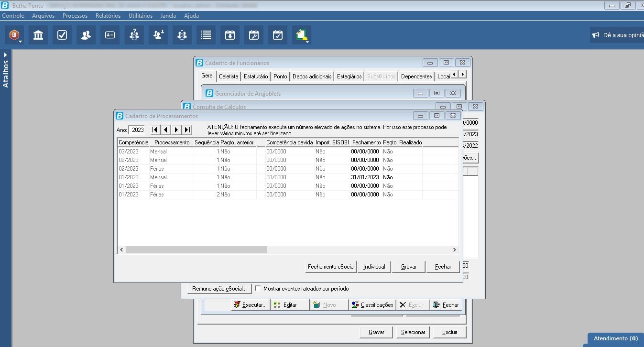This screenshot has width=644, height=347.
Task: Click the left arrow of horizontal scrollbar
Action: pos(121,250)
